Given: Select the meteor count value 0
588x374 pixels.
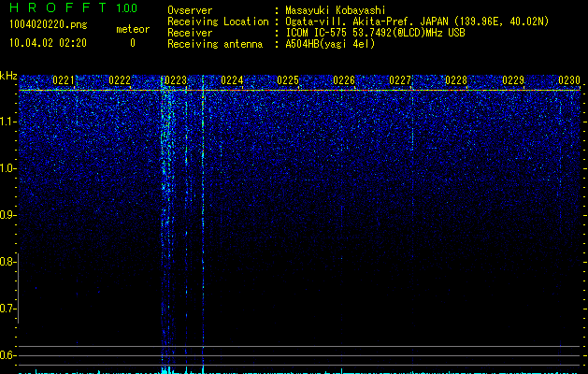Looking at the screenshot, I should coord(133,43).
